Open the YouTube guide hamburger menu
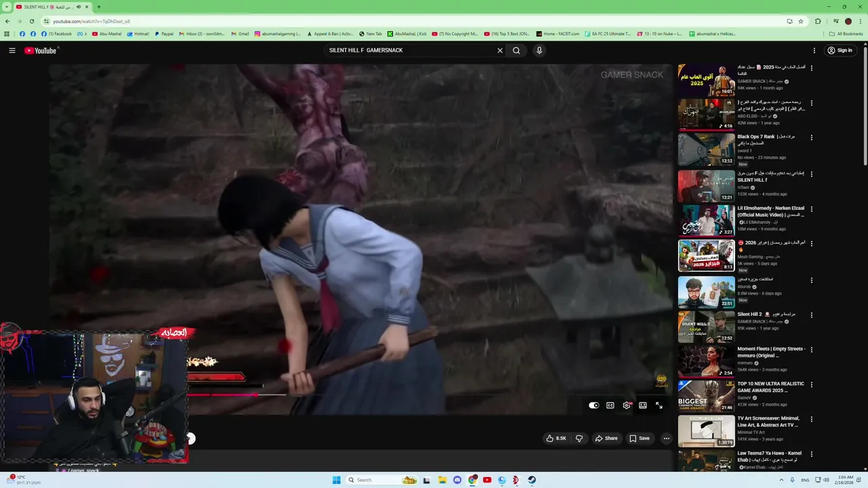This screenshot has height=488, width=868. [x=12, y=50]
